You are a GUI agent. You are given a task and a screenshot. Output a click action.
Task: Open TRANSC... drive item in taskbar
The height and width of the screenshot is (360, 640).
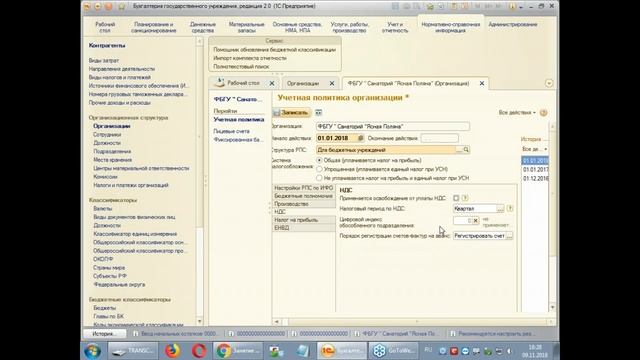coord(133,351)
